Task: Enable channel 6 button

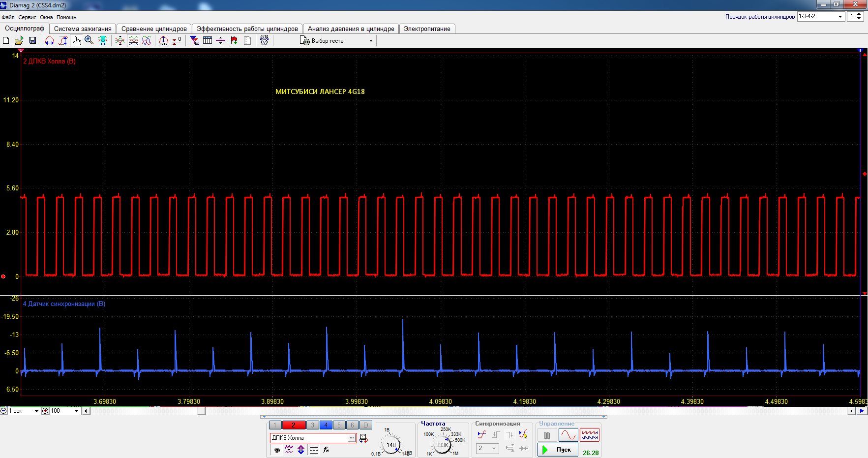Action: click(352, 425)
